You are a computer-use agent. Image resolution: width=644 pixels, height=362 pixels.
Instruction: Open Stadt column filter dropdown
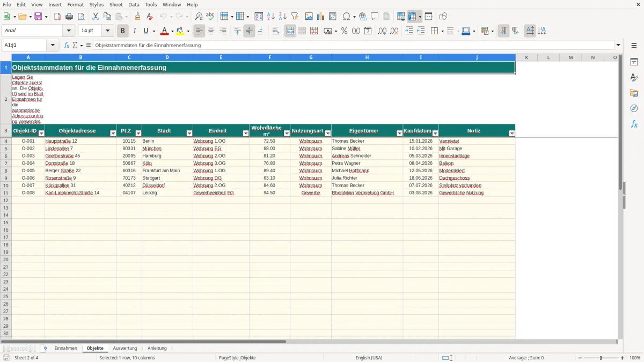coord(189,134)
